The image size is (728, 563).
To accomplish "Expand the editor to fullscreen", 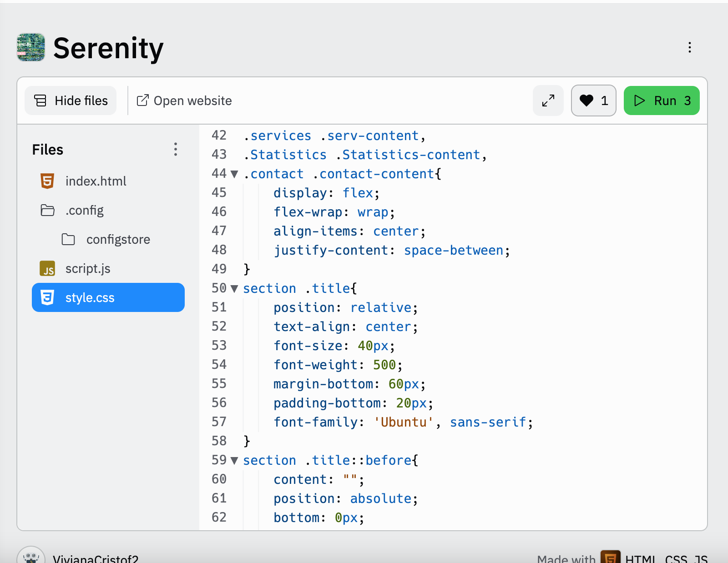I will click(548, 101).
